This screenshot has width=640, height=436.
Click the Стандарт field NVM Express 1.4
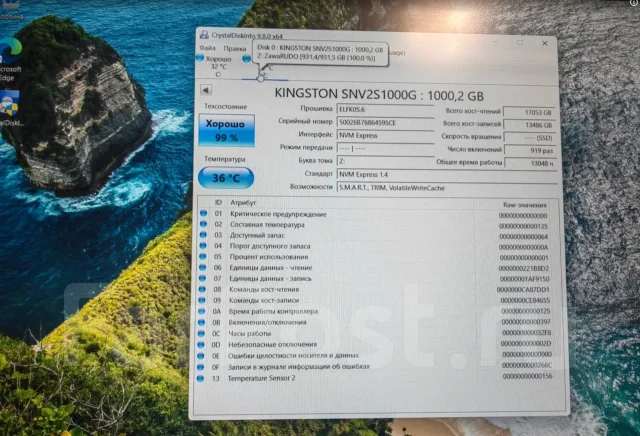pyautogui.click(x=447, y=174)
